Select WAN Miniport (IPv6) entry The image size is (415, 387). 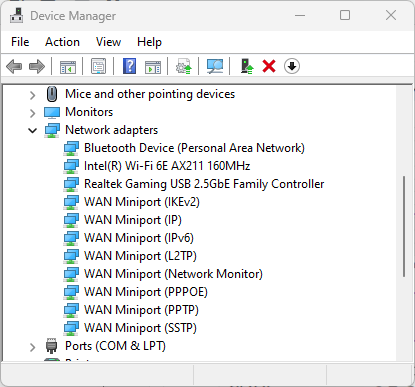point(139,238)
